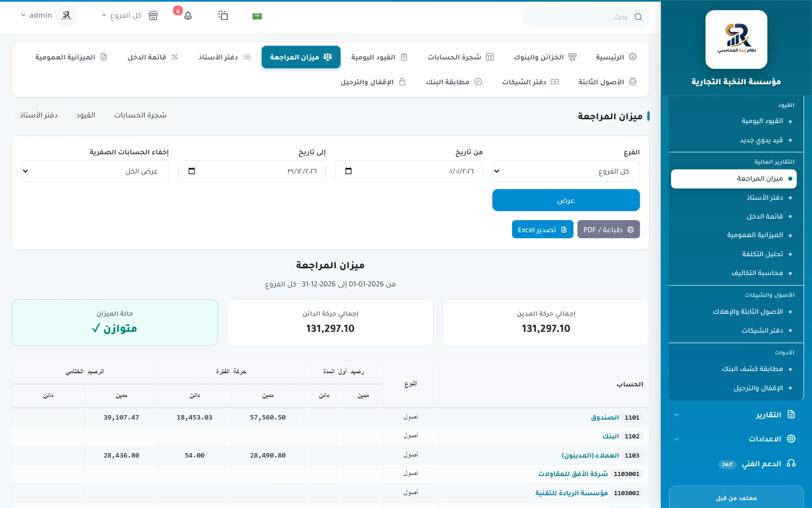
Task: Switch to الخزائن والبنوك tab
Action: tap(545, 57)
